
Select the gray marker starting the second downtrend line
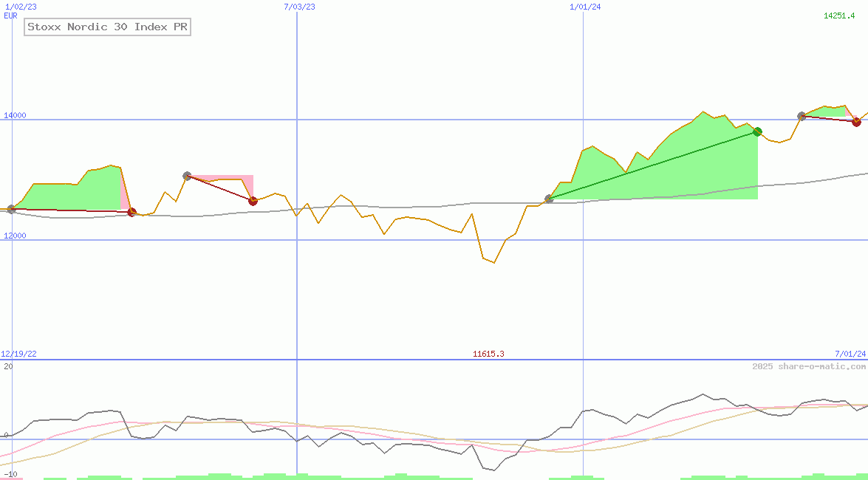tap(187, 175)
